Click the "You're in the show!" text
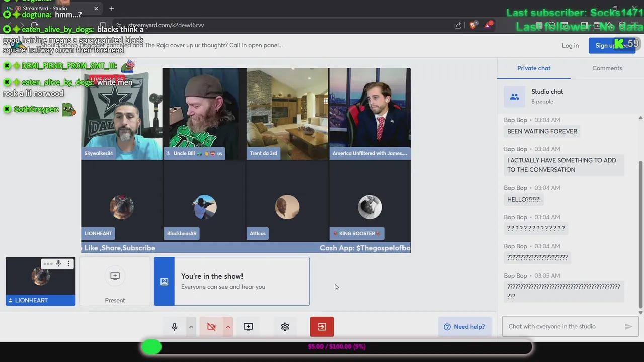The image size is (644, 362). pos(212,276)
